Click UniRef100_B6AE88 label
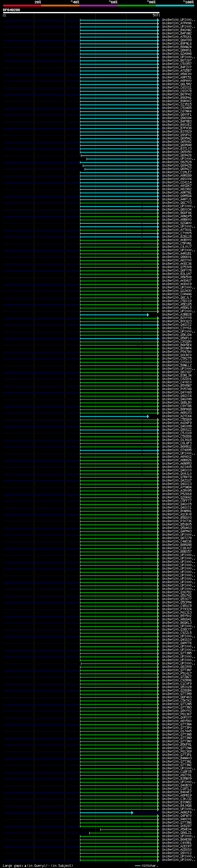197x868 pixels. click(177, 840)
